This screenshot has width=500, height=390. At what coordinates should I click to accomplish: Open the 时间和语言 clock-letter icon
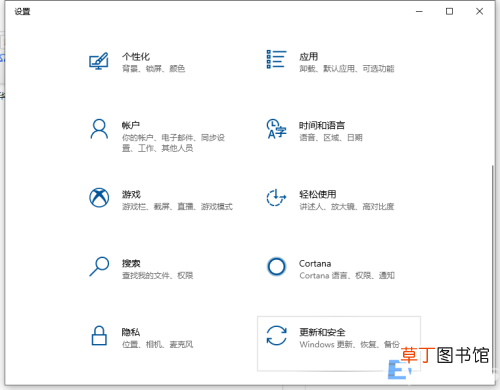(276, 129)
